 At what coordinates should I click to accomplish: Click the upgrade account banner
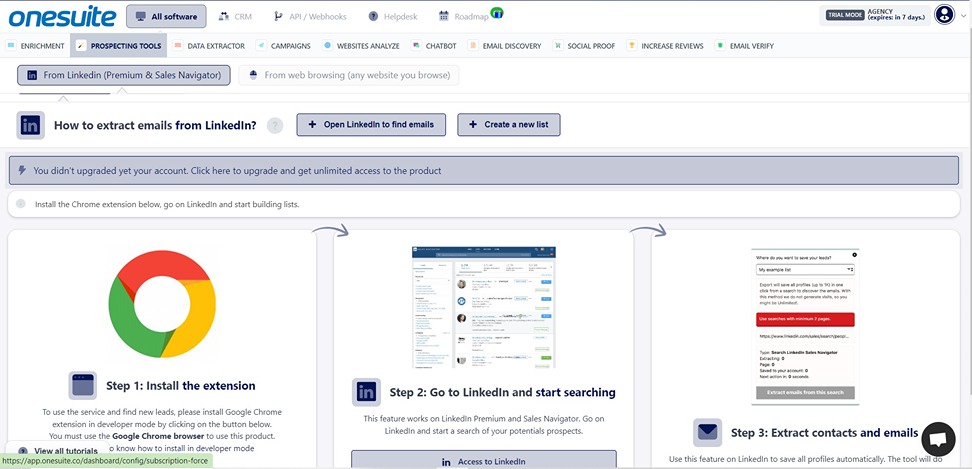(x=484, y=170)
